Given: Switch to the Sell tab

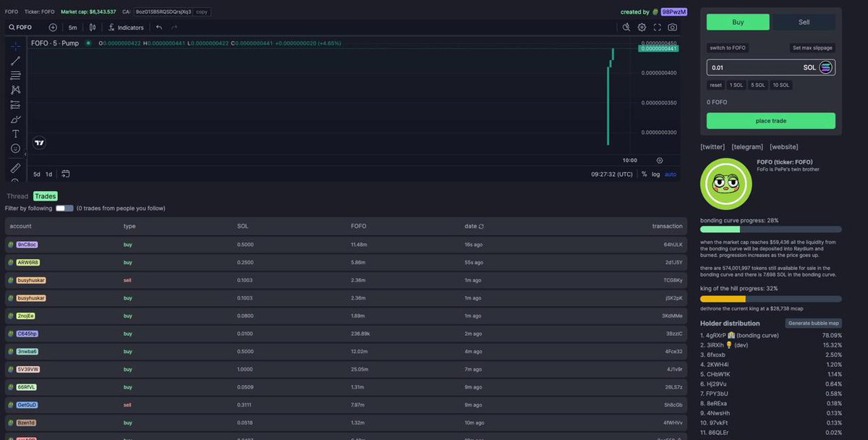Looking at the screenshot, I should (x=804, y=22).
